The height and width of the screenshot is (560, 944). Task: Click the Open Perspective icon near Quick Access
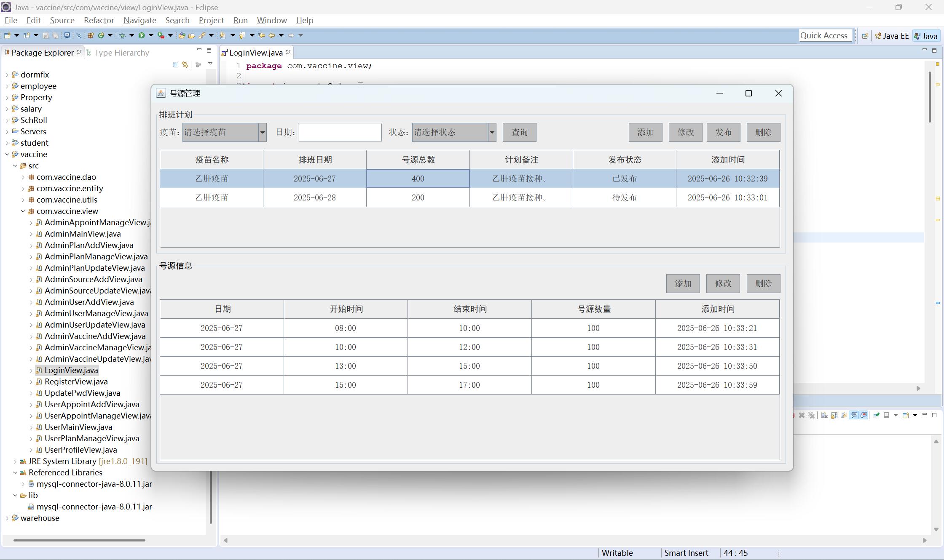pos(865,36)
